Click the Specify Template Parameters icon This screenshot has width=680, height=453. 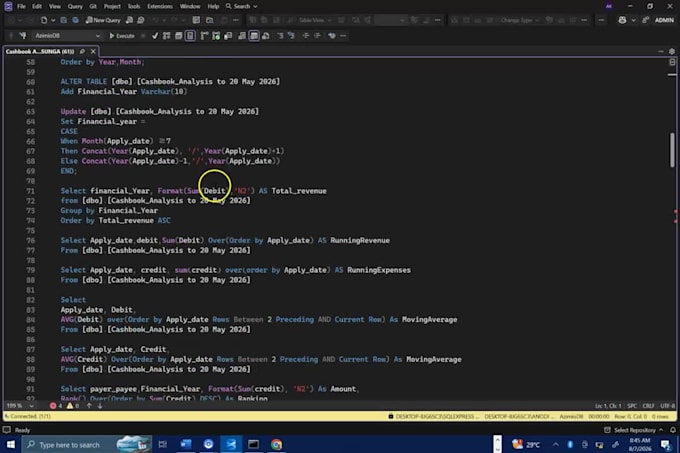[x=332, y=36]
